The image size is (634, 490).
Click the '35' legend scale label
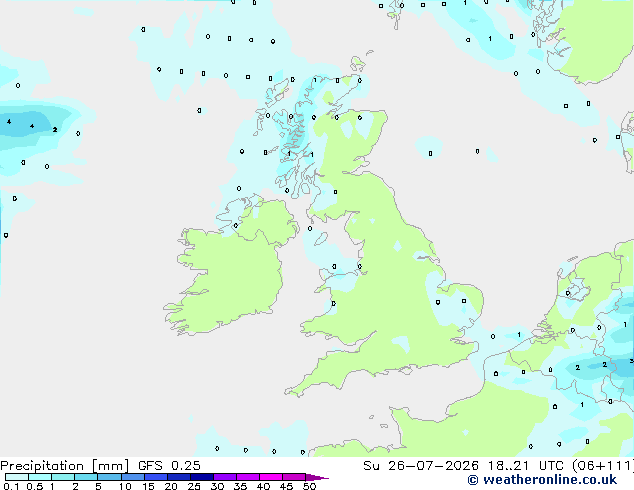click(240, 486)
